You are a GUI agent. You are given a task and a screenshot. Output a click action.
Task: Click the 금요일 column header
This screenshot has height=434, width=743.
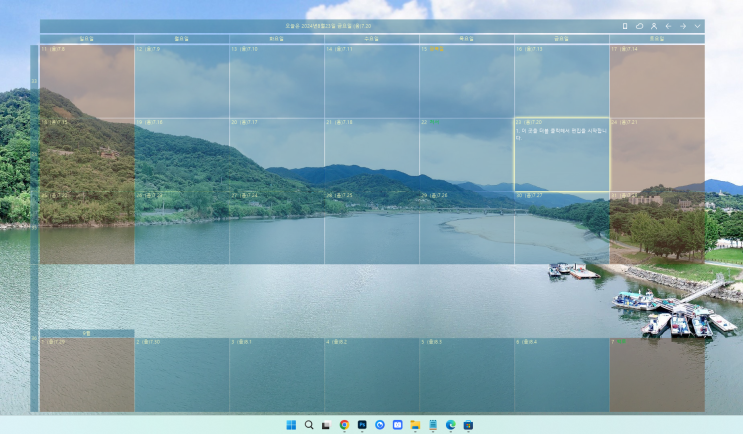coord(562,39)
